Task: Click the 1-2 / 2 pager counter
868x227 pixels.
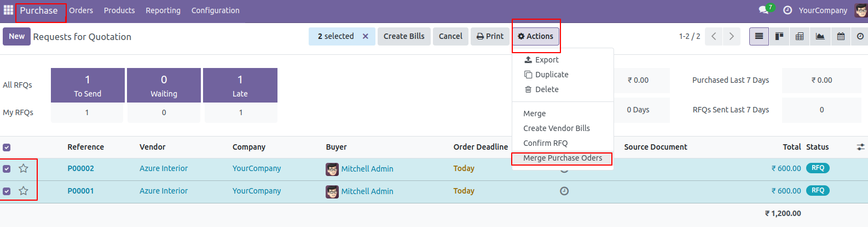Action: tap(690, 36)
